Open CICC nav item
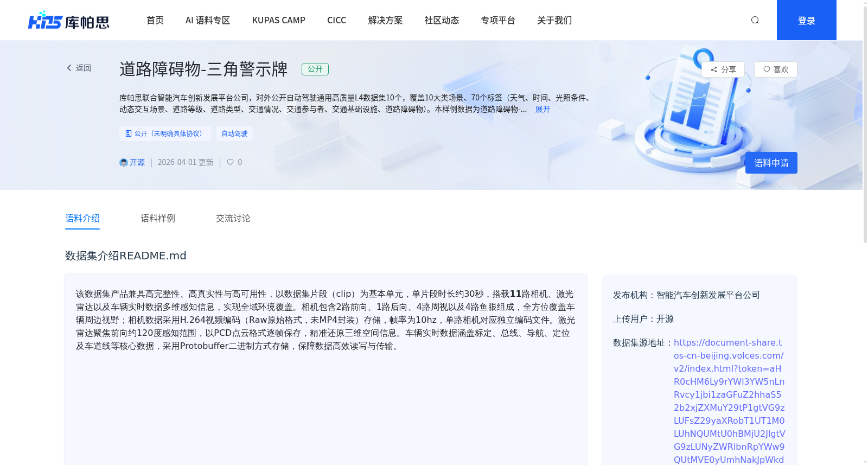 336,20
